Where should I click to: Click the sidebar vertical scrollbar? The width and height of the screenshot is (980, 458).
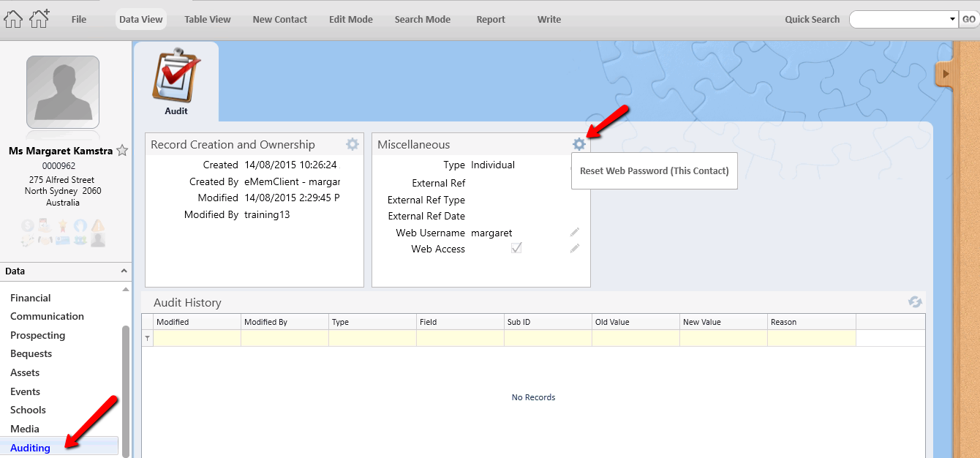pyautogui.click(x=126, y=388)
